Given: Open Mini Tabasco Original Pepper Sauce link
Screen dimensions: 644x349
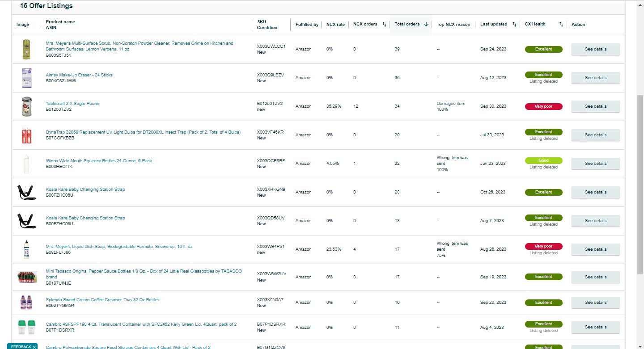Looking at the screenshot, I should point(144,274).
